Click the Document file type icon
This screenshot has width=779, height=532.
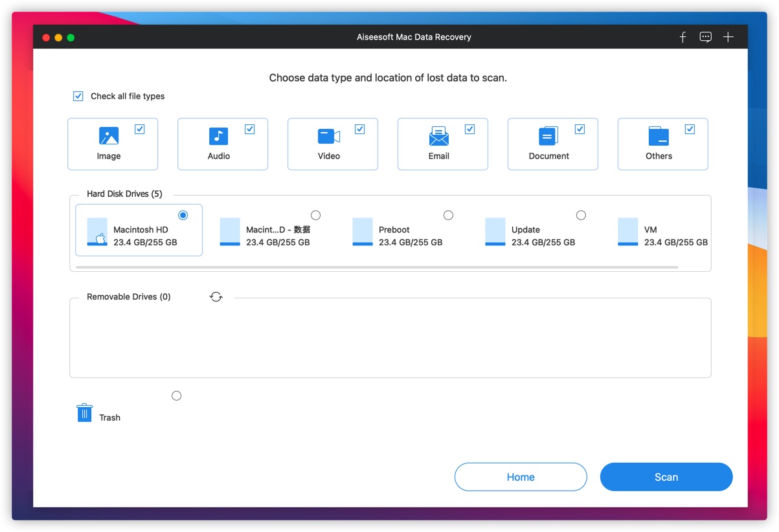click(x=548, y=136)
